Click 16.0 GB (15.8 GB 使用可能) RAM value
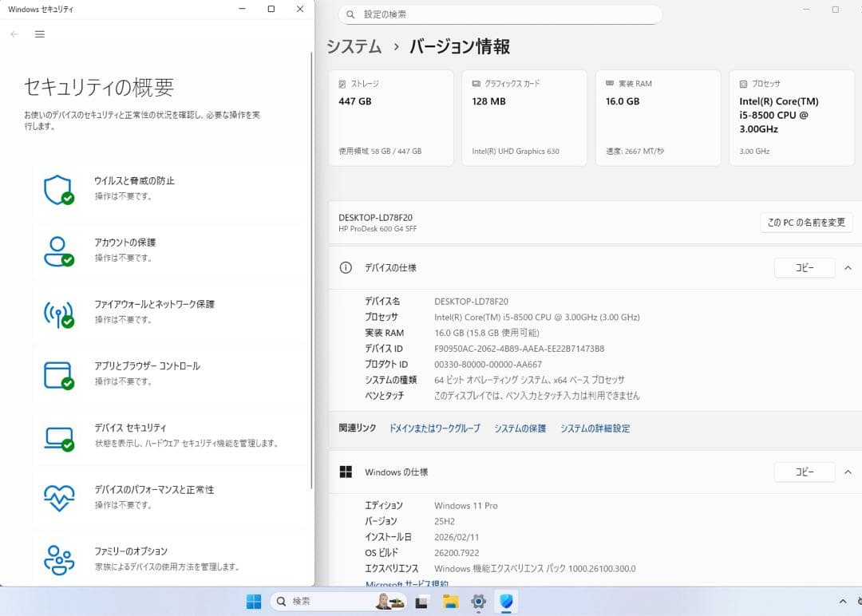862x616 pixels. tap(487, 333)
